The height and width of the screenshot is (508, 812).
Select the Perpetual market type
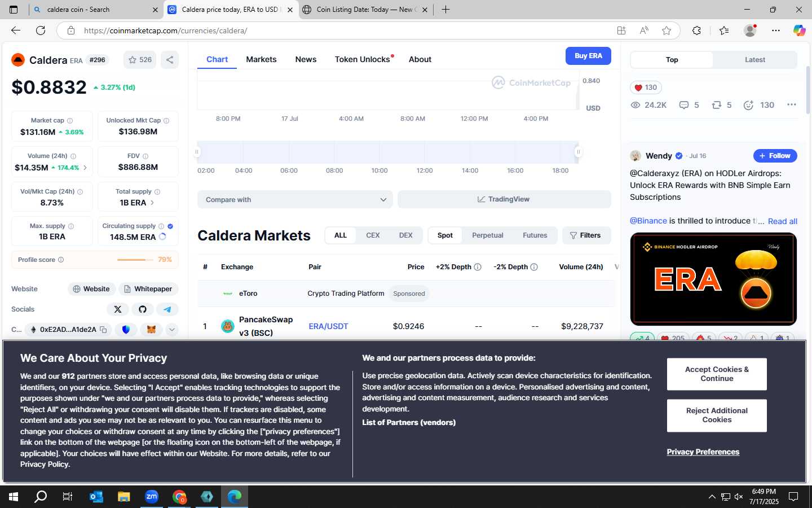(487, 235)
